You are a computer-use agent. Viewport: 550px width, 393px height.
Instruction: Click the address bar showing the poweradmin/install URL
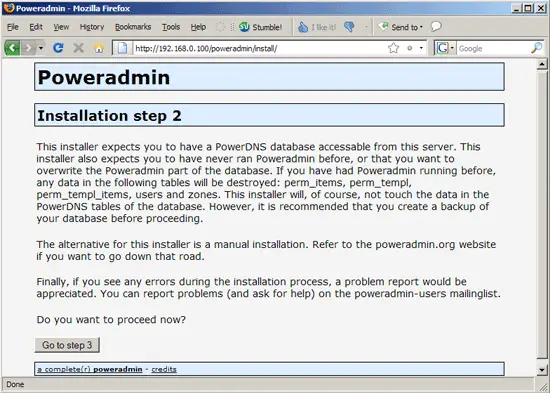click(x=260, y=48)
